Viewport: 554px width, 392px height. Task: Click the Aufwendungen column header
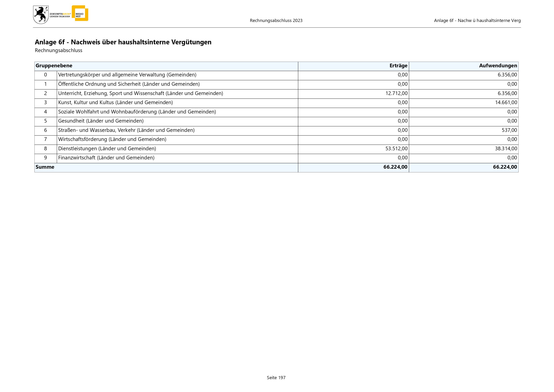click(x=498, y=66)
